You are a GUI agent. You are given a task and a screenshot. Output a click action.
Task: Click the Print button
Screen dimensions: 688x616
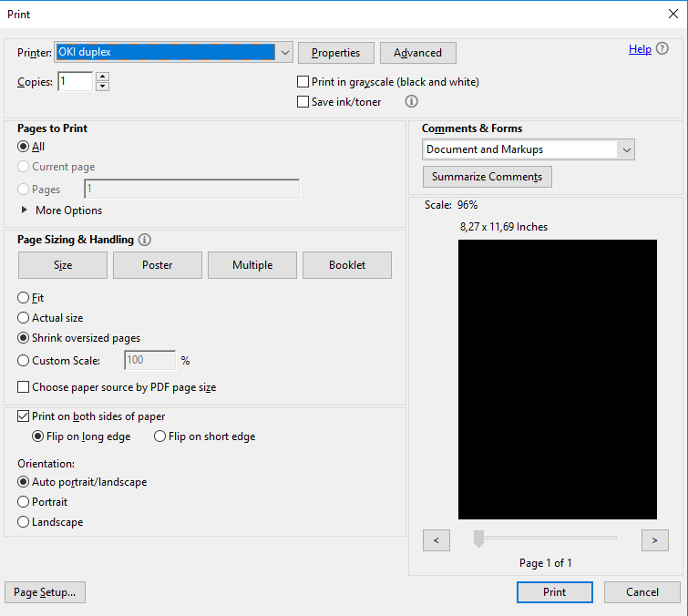point(555,592)
